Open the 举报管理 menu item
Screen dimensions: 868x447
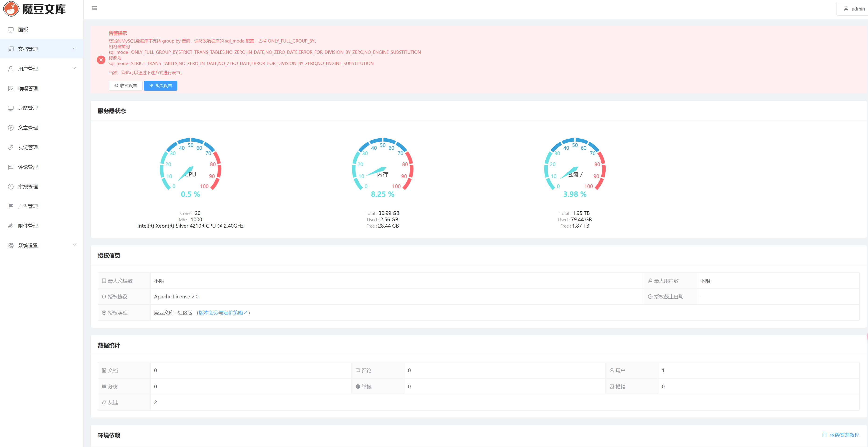click(42, 186)
